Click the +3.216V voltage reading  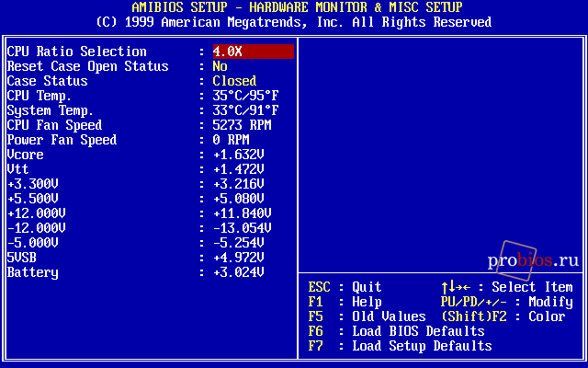tap(239, 184)
